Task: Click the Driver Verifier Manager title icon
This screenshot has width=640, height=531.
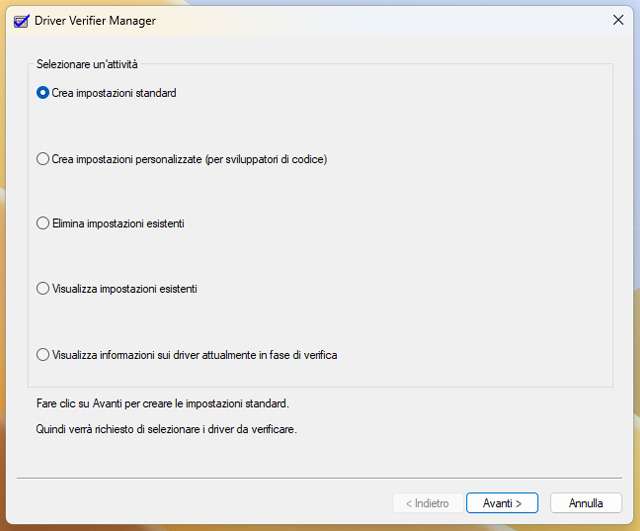Action: [x=21, y=21]
